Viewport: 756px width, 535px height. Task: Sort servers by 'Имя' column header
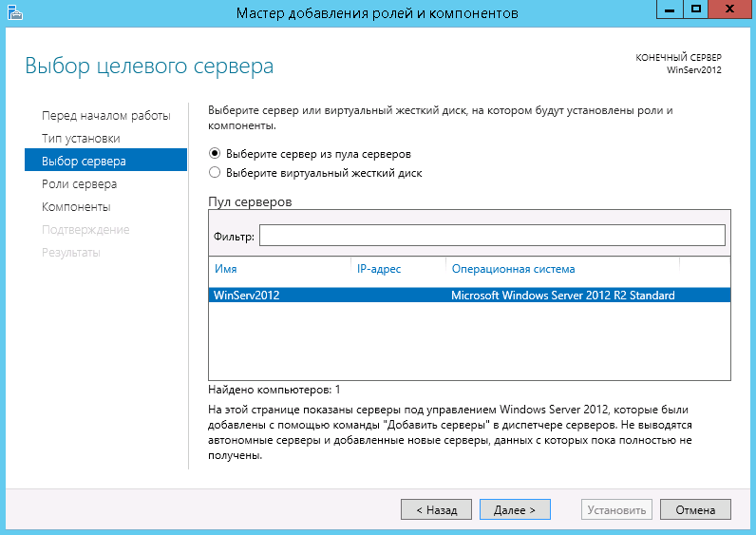click(x=225, y=269)
